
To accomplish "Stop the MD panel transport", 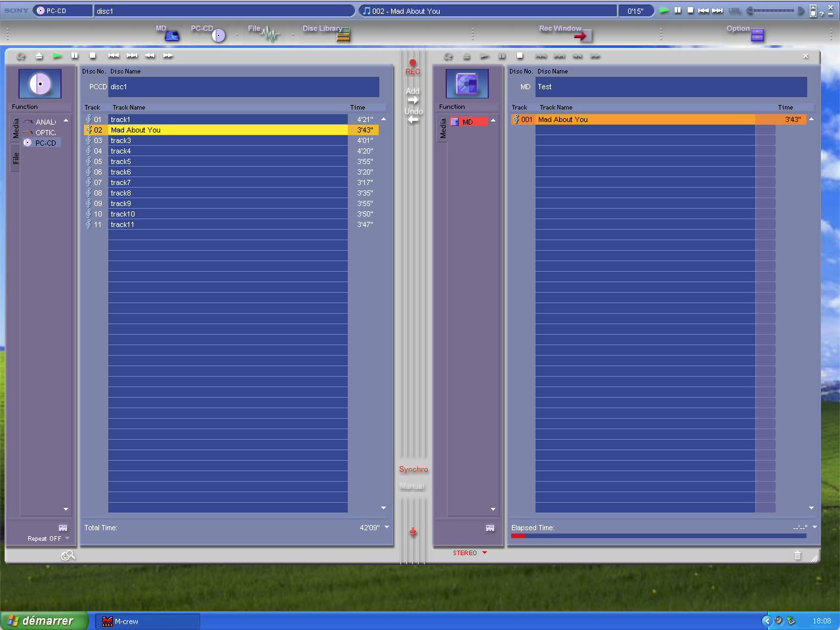I will coord(520,56).
